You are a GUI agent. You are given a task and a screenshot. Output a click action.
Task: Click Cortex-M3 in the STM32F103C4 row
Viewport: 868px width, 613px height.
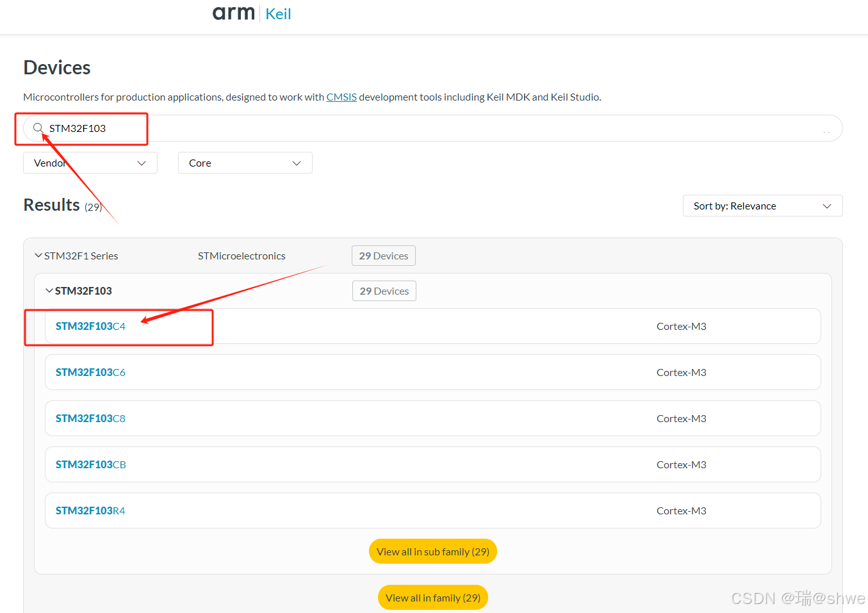[682, 326]
